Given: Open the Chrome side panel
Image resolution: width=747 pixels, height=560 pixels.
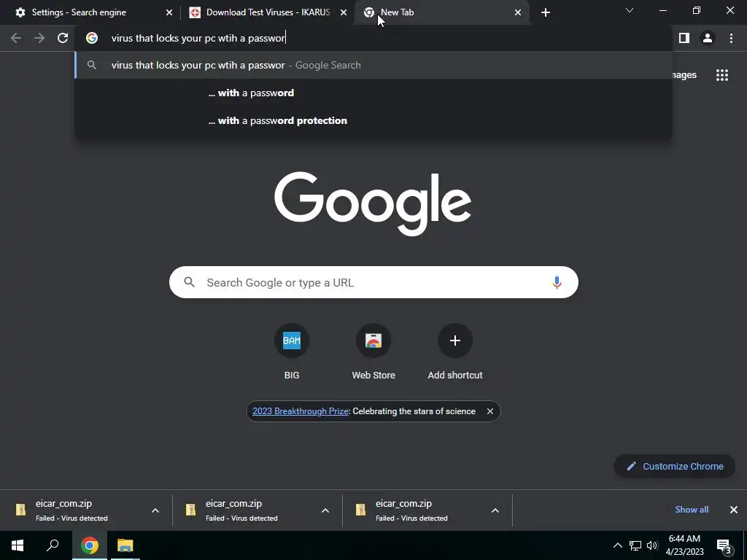Looking at the screenshot, I should [x=684, y=38].
